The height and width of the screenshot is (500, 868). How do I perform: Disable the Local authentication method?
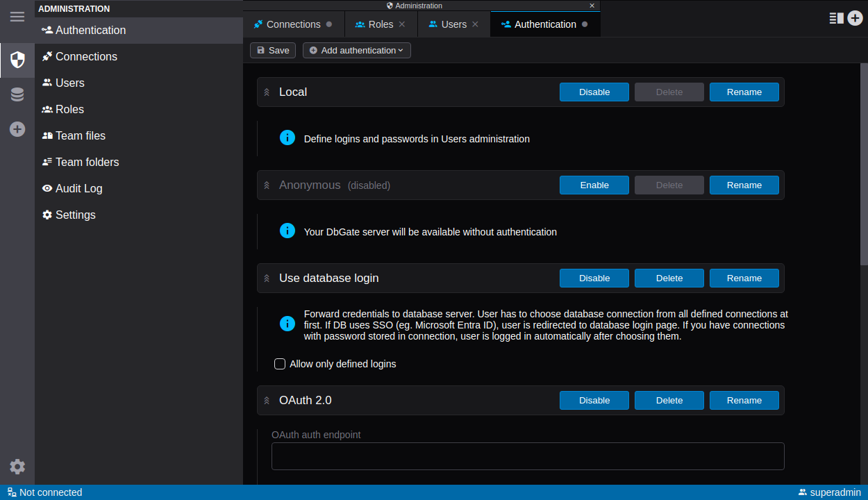click(594, 92)
